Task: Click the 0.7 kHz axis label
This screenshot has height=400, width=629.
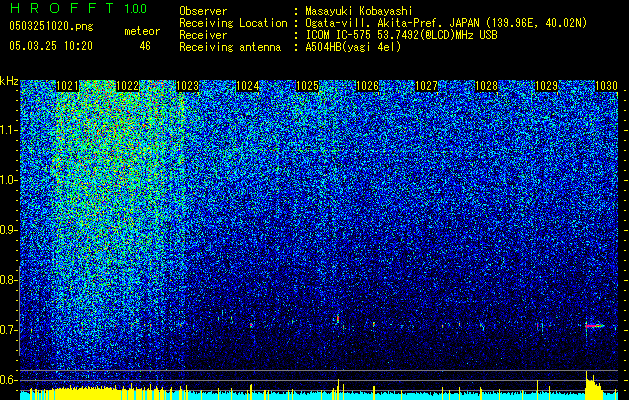Action: 9,330
